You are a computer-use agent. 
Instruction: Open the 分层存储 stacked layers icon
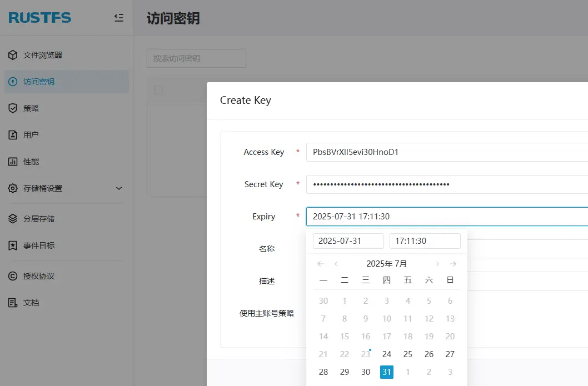click(12, 218)
